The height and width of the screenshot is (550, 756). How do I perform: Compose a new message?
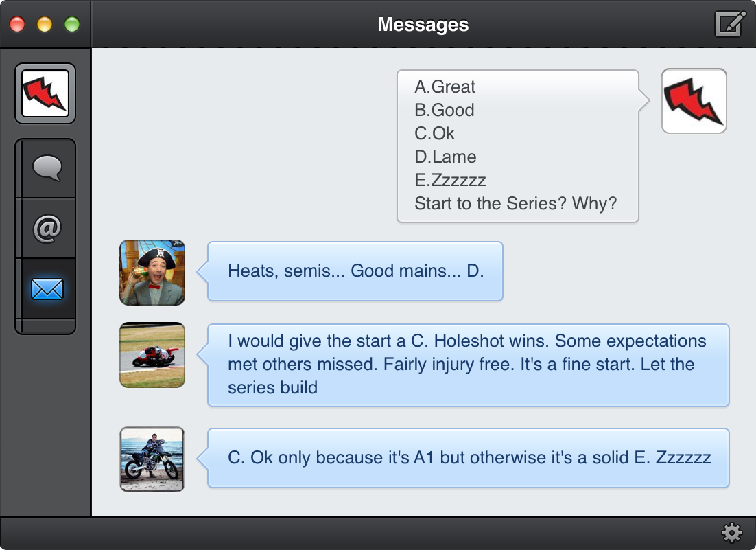[x=730, y=25]
